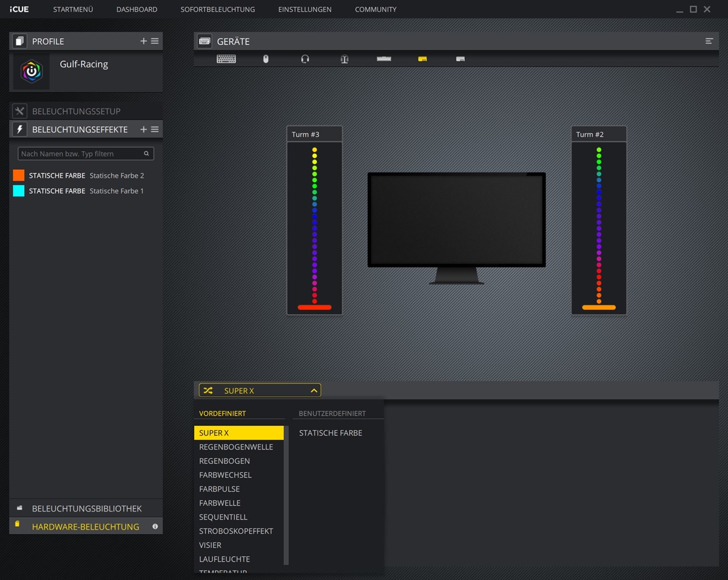728x580 pixels.
Task: Select the Super X preset in list
Action: 239,433
